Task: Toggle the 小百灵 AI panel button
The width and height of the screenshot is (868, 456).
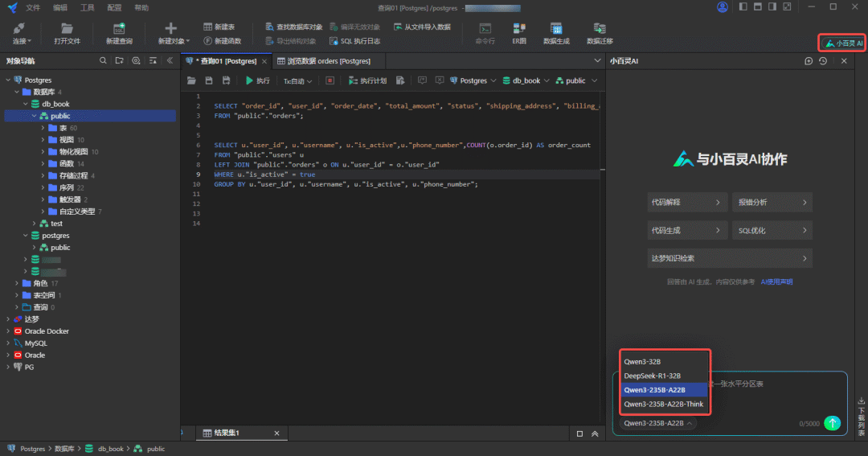Action: point(843,43)
